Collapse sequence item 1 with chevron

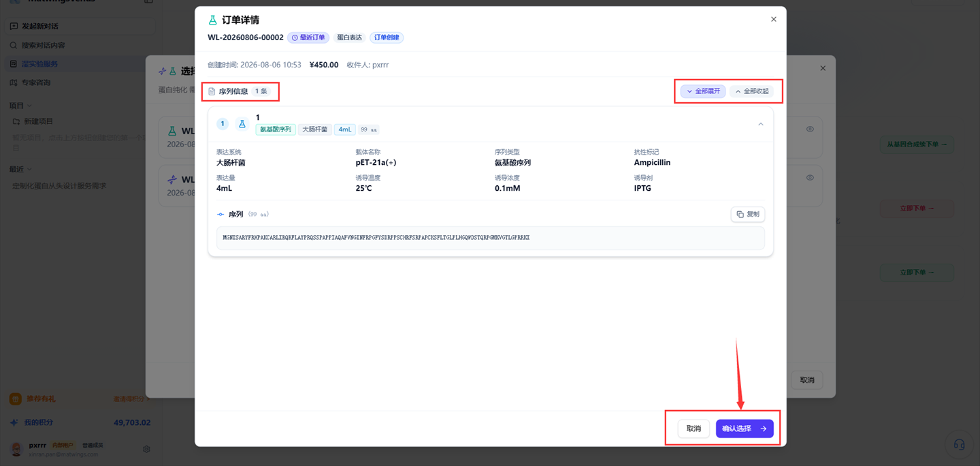pyautogui.click(x=761, y=124)
